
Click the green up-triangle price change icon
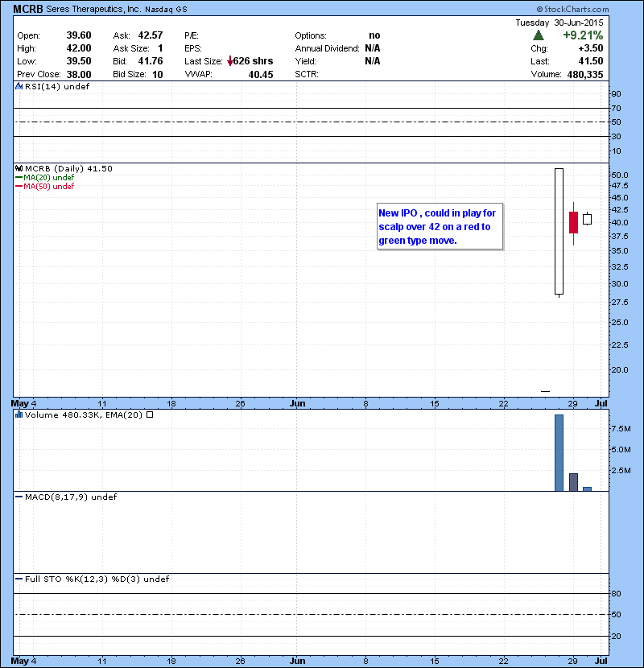(x=539, y=35)
